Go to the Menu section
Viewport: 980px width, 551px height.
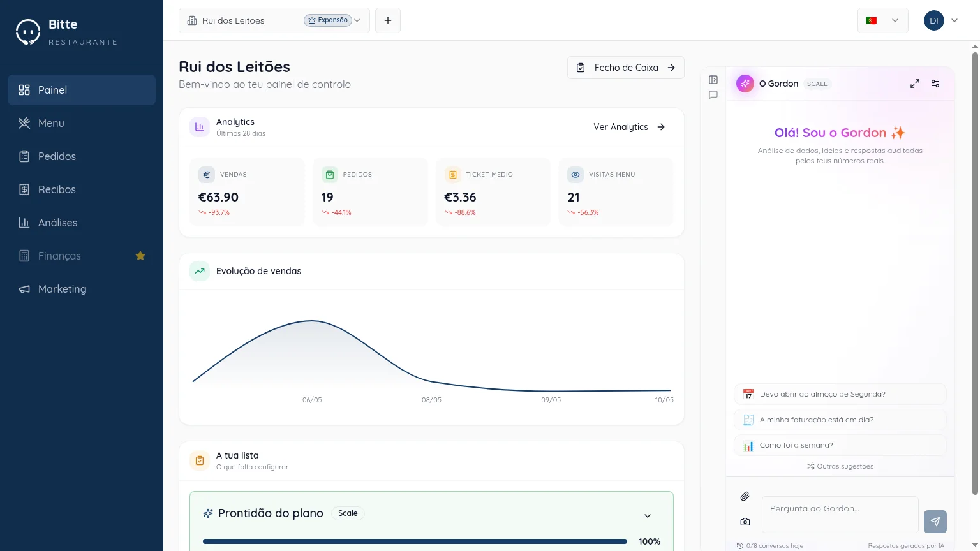point(82,123)
